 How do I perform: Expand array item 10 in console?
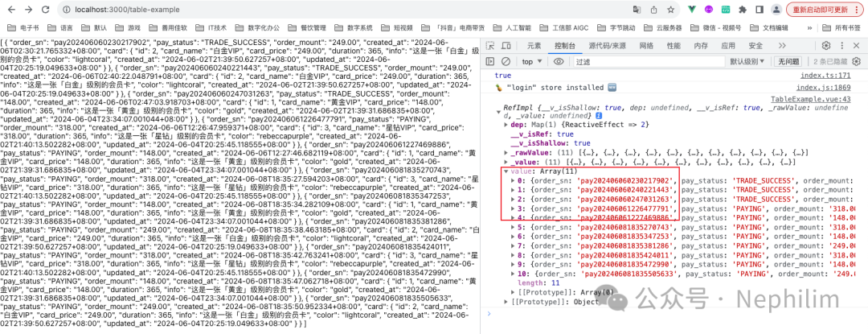point(511,274)
